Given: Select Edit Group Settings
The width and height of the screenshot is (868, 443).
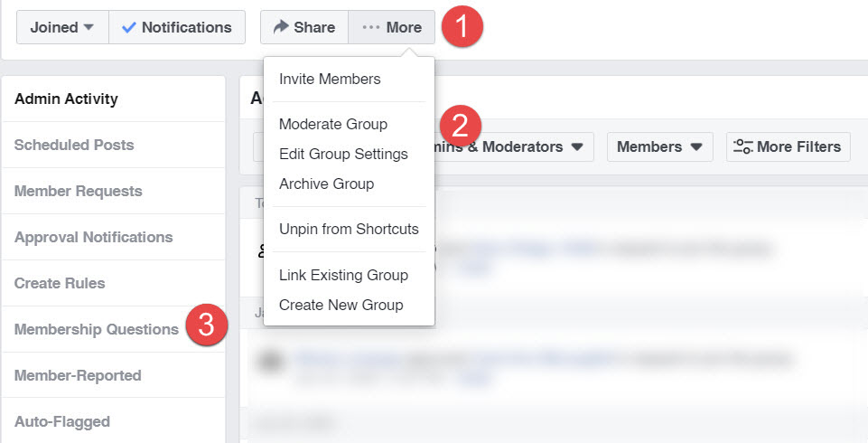Looking at the screenshot, I should pyautogui.click(x=344, y=154).
